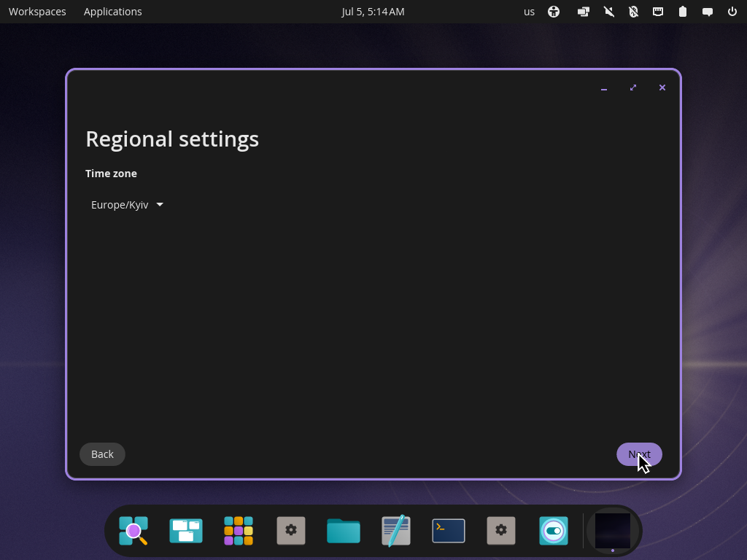747x560 pixels.
Task: Click the 'Regional settings' heading
Action: [172, 139]
